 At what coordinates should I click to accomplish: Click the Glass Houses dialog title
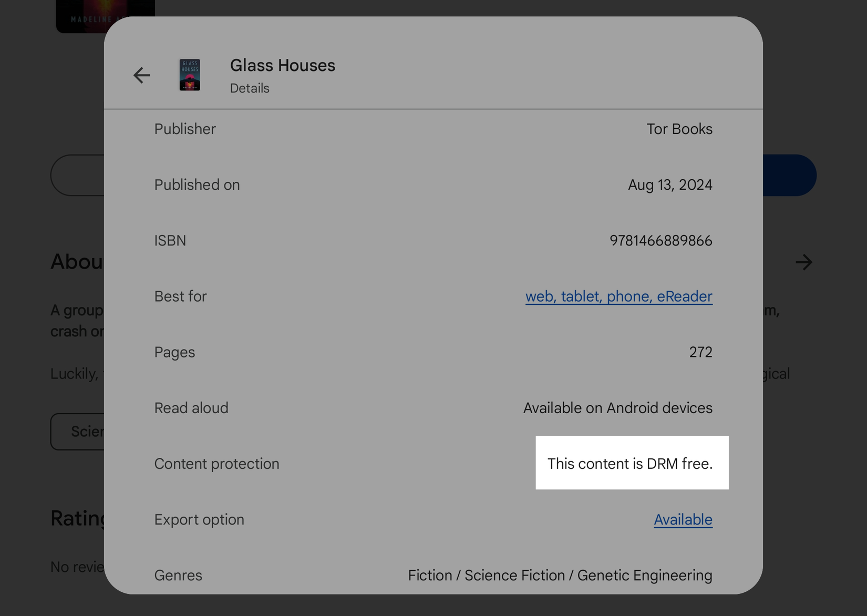click(282, 66)
